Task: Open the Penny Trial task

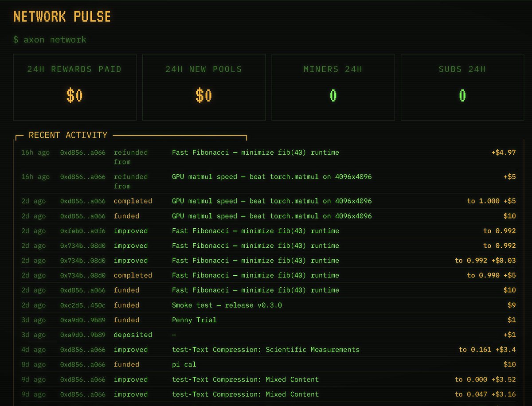Action: [194, 320]
